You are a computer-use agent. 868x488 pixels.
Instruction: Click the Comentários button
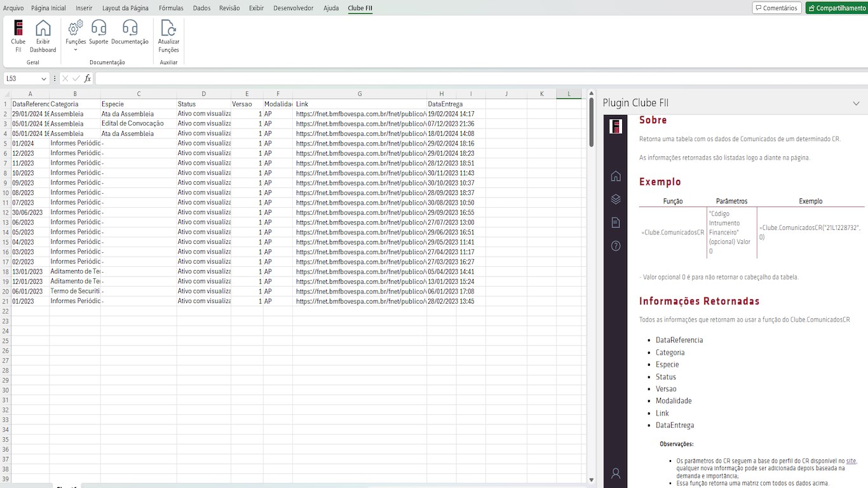click(776, 8)
